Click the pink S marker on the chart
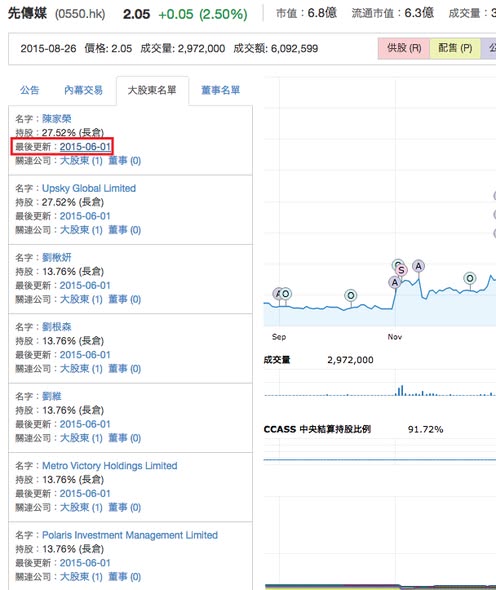 pyautogui.click(x=402, y=270)
